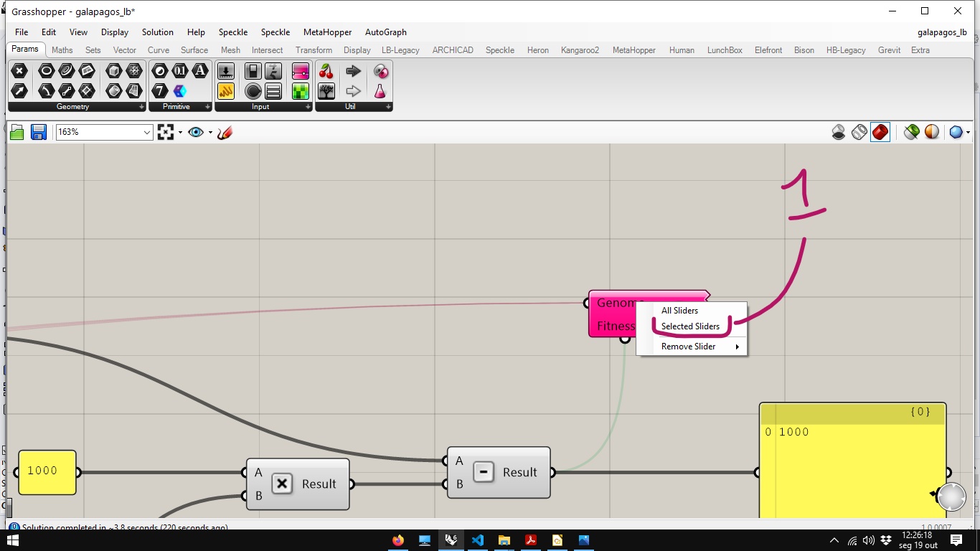
Task: Open the Solution menu
Action: (x=158, y=32)
